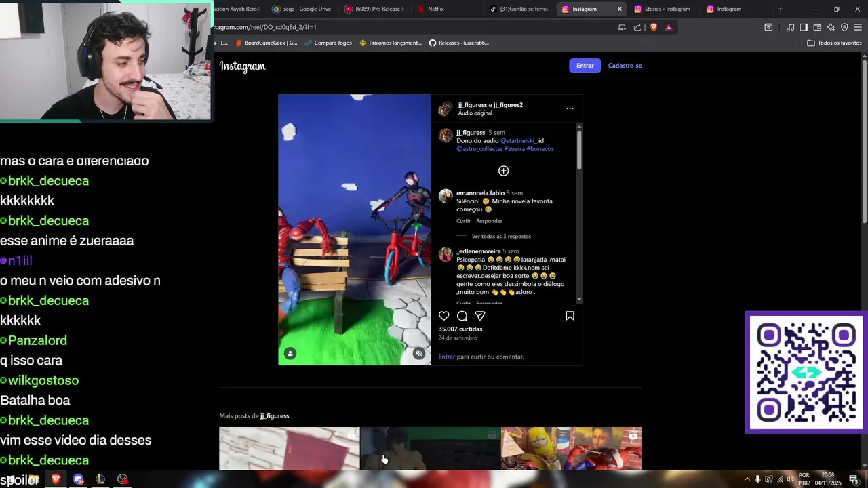Click Entrar link to comment

pyautogui.click(x=446, y=357)
